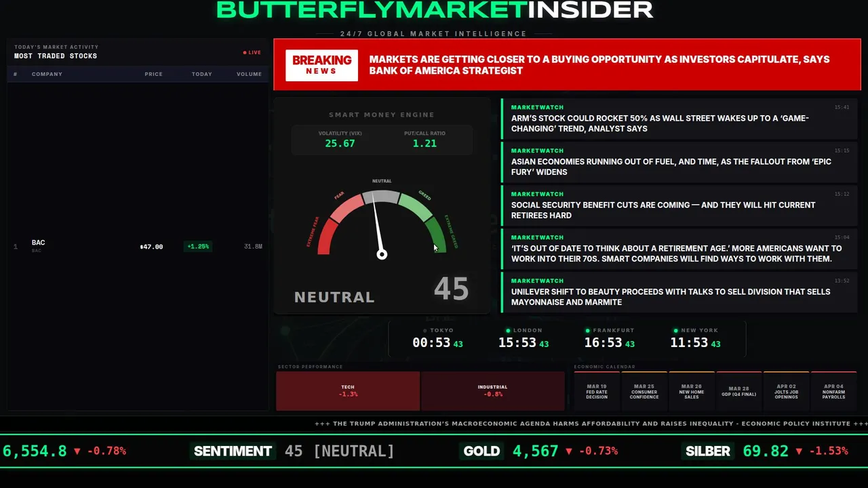Click the New York clock time
Viewport: 868px width, 488px height.
click(x=695, y=343)
